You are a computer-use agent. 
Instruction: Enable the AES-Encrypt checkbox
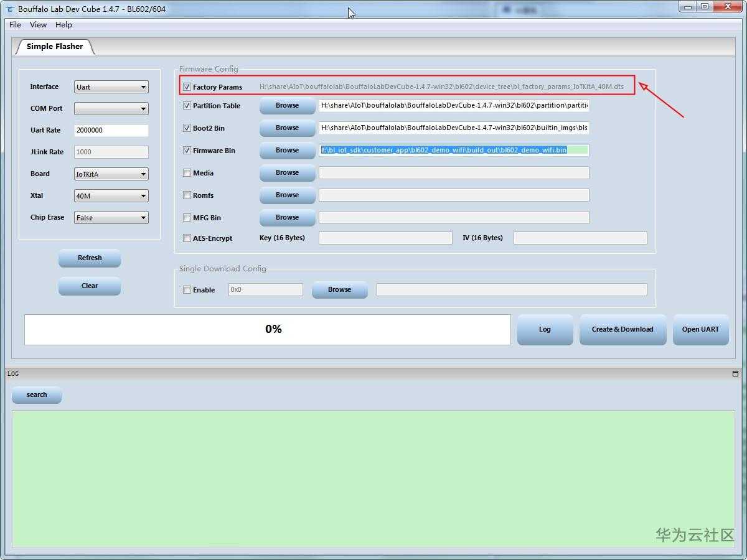pos(187,238)
